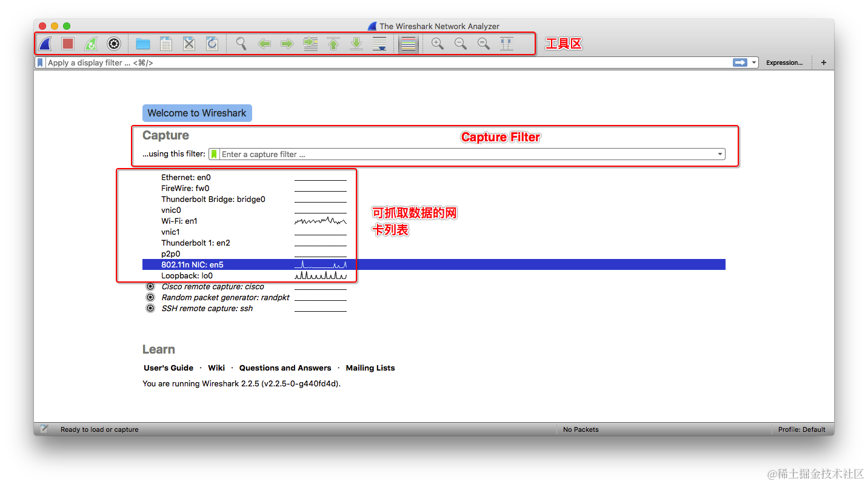Click the Welcome to Wireshark banner
The height and width of the screenshot is (484, 868).
tap(197, 113)
